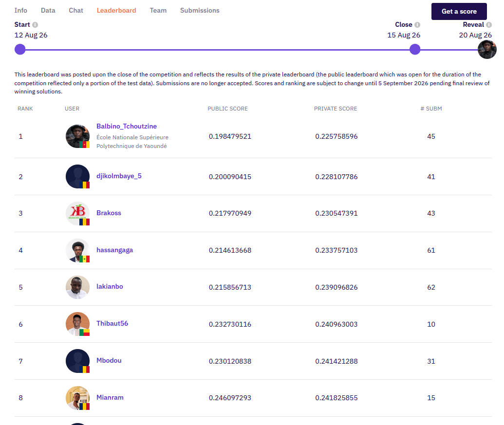
Task: Click private score 0.239096826
Action: click(336, 287)
